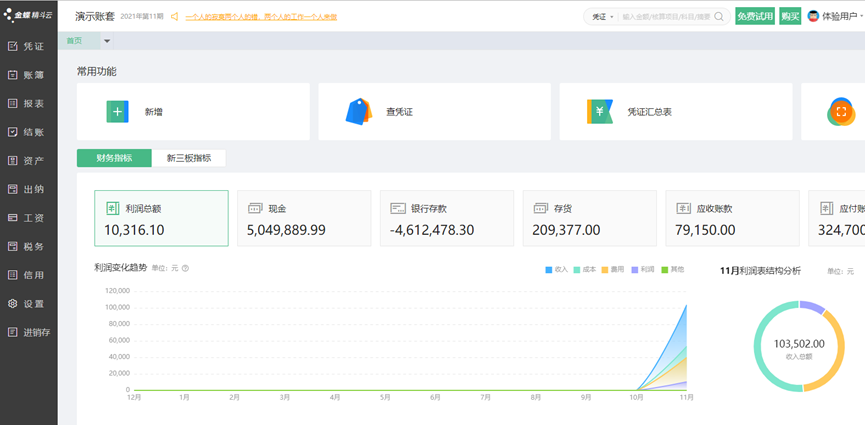Click the green 新增 plus icon
This screenshot has width=865, height=425.
point(118,111)
